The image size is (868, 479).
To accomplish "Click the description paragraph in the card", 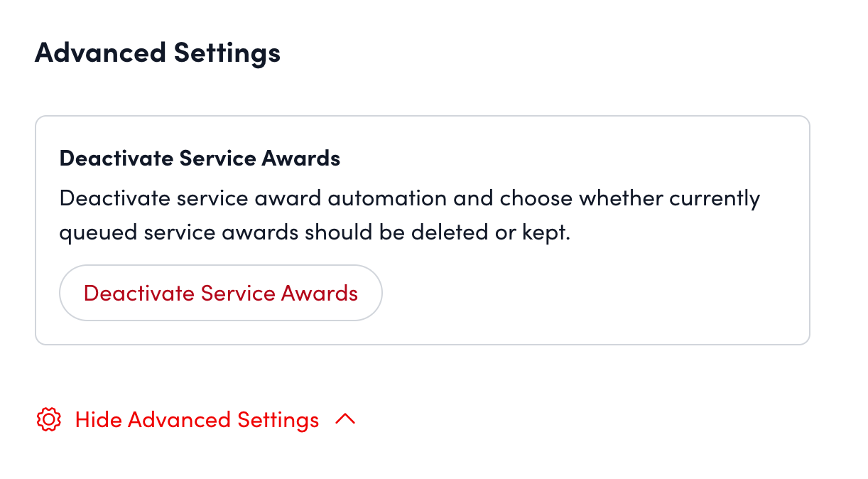I will click(x=409, y=215).
